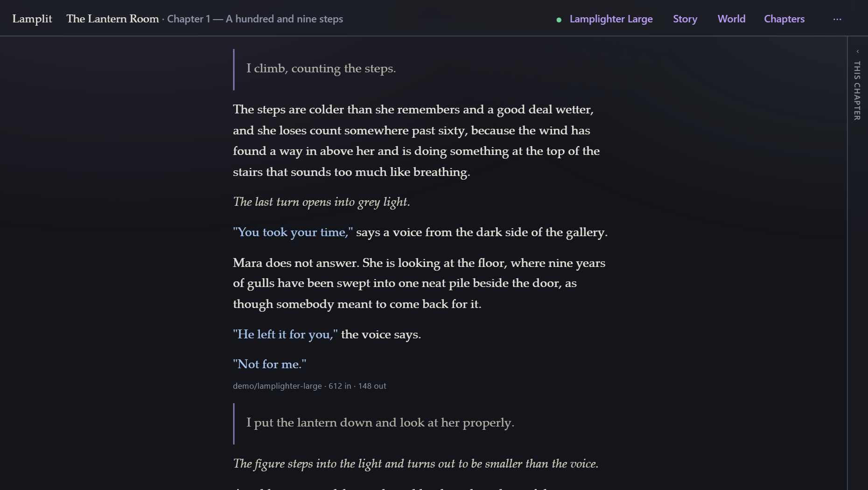Click the green model status dot
The width and height of the screenshot is (868, 490).
(x=559, y=20)
